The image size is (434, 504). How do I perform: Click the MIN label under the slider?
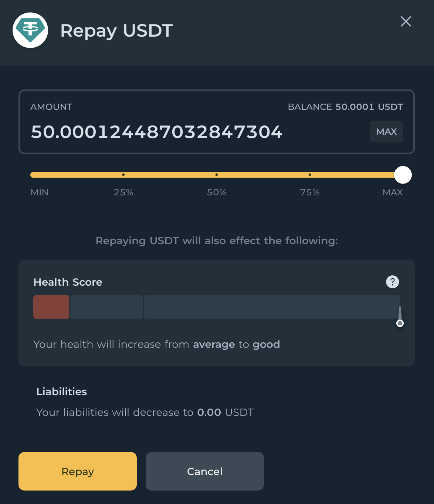point(40,192)
